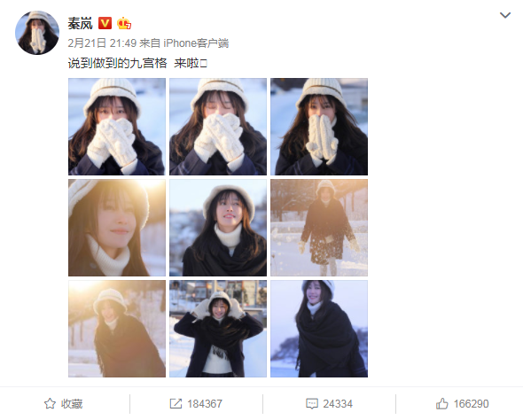
Task: Open the post options chevron menu
Action: pyautogui.click(x=505, y=15)
